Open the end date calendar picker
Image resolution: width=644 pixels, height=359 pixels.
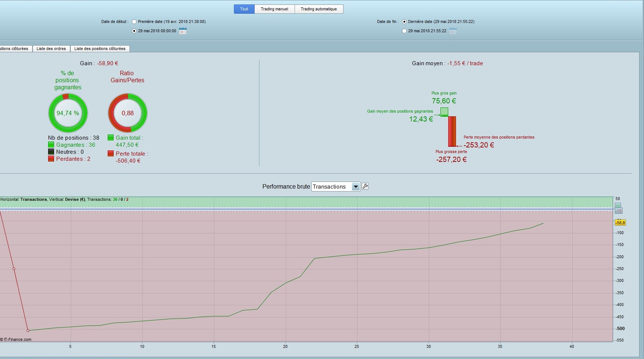(x=453, y=31)
